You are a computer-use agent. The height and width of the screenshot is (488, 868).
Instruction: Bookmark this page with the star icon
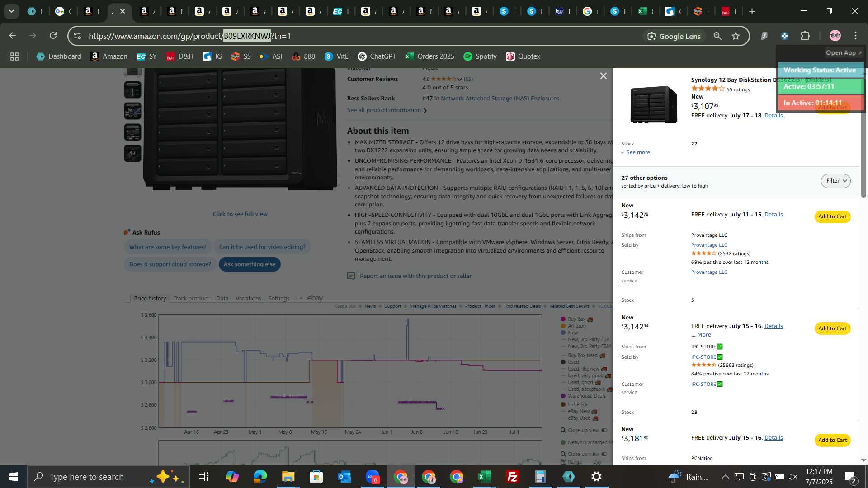736,36
